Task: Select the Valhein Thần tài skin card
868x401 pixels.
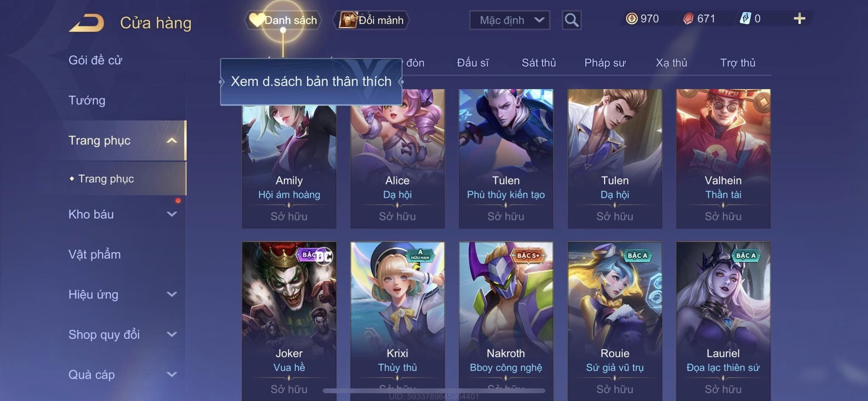Action: click(723, 159)
